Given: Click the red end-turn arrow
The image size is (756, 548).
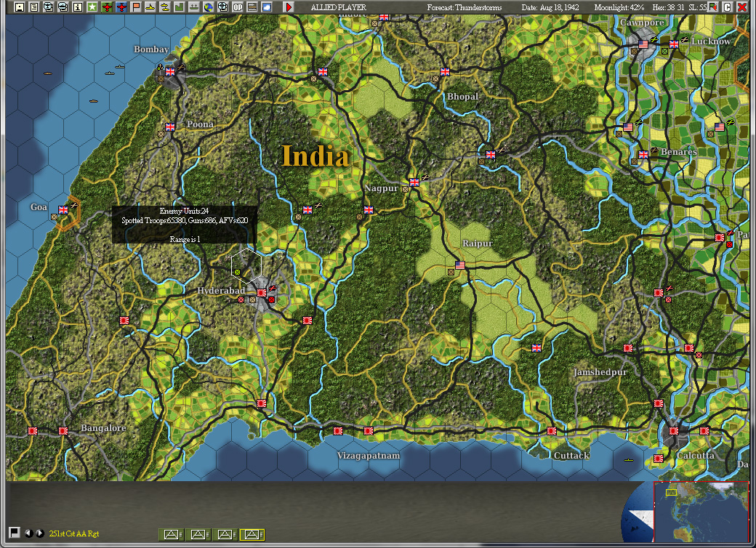Looking at the screenshot, I should click(289, 7).
